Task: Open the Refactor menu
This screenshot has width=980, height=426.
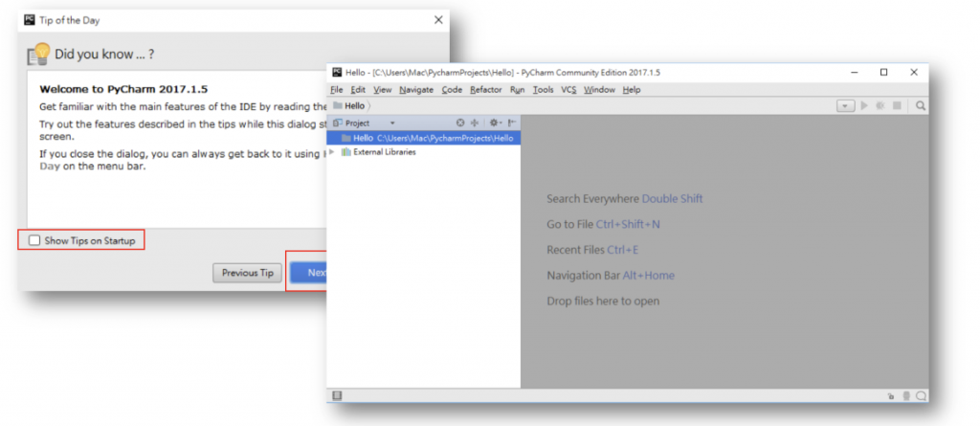Action: click(x=486, y=89)
